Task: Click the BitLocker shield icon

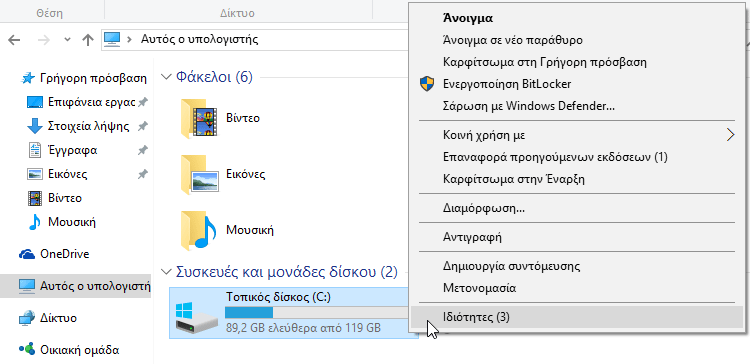Action: [426, 84]
